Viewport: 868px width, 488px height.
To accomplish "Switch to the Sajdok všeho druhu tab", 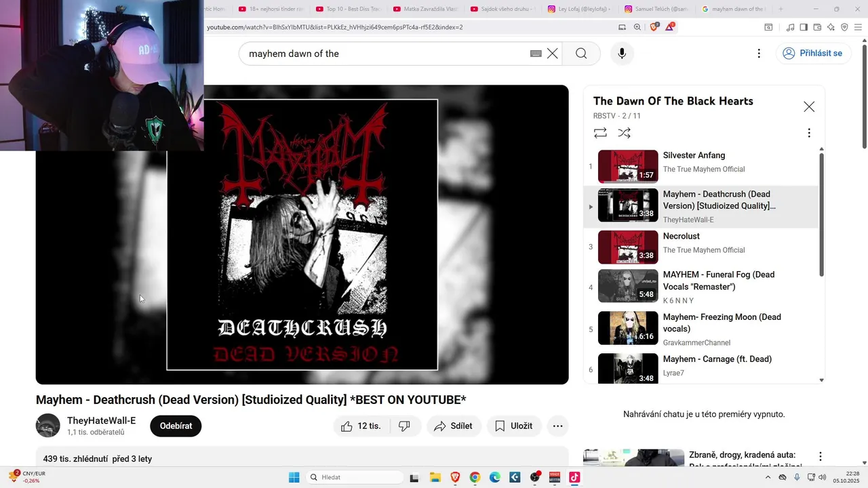I will point(502,9).
